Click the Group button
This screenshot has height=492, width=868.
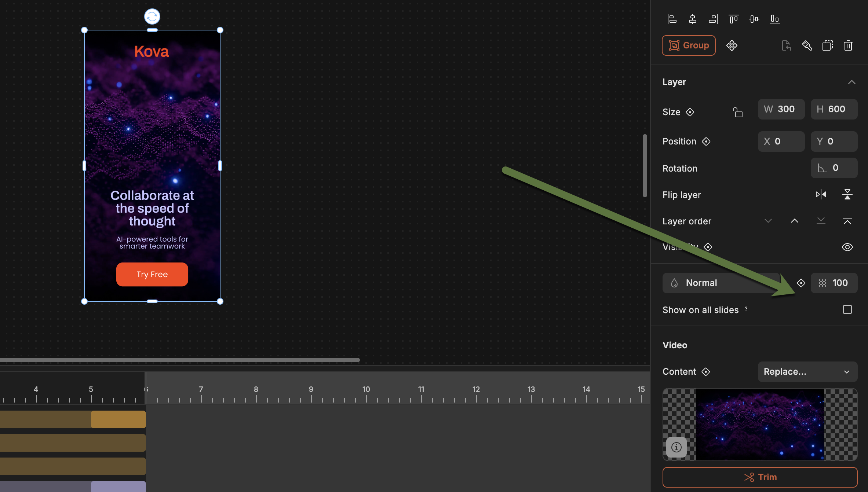(x=688, y=45)
